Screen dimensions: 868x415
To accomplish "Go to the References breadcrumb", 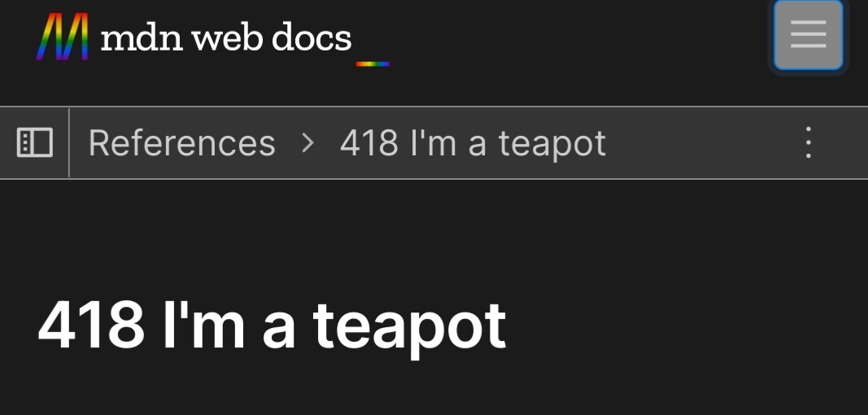I will (x=181, y=143).
